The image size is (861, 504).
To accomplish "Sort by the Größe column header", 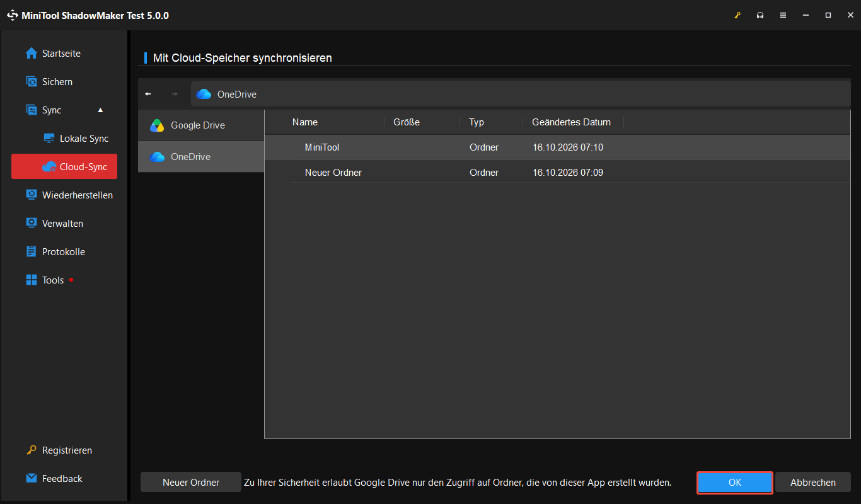I will [407, 122].
